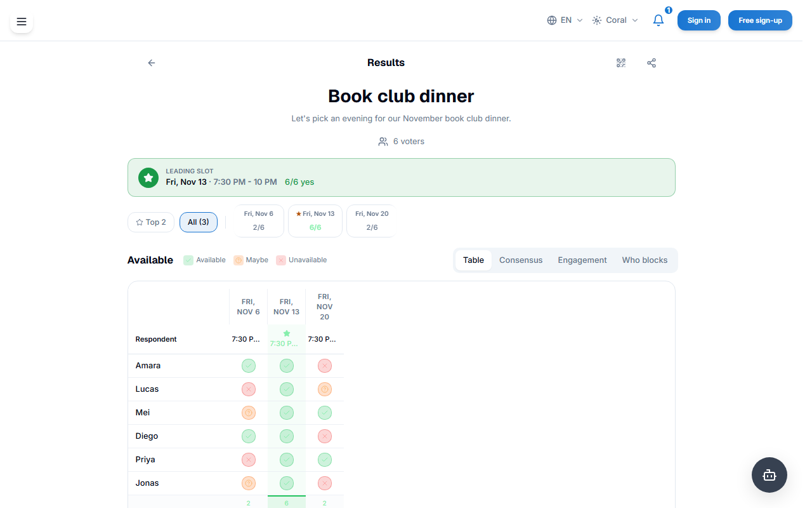812x508 pixels.
Task: Open the Engagement tab
Action: 582,260
